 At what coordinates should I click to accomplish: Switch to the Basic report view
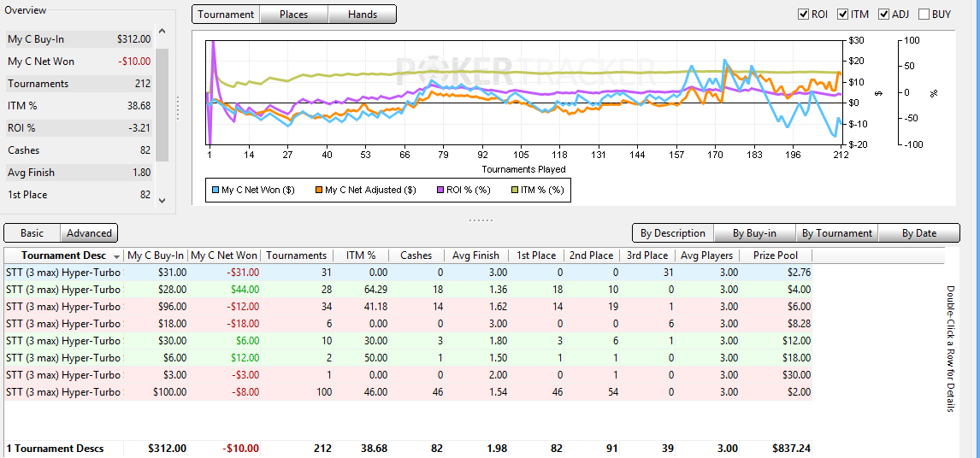pyautogui.click(x=32, y=233)
